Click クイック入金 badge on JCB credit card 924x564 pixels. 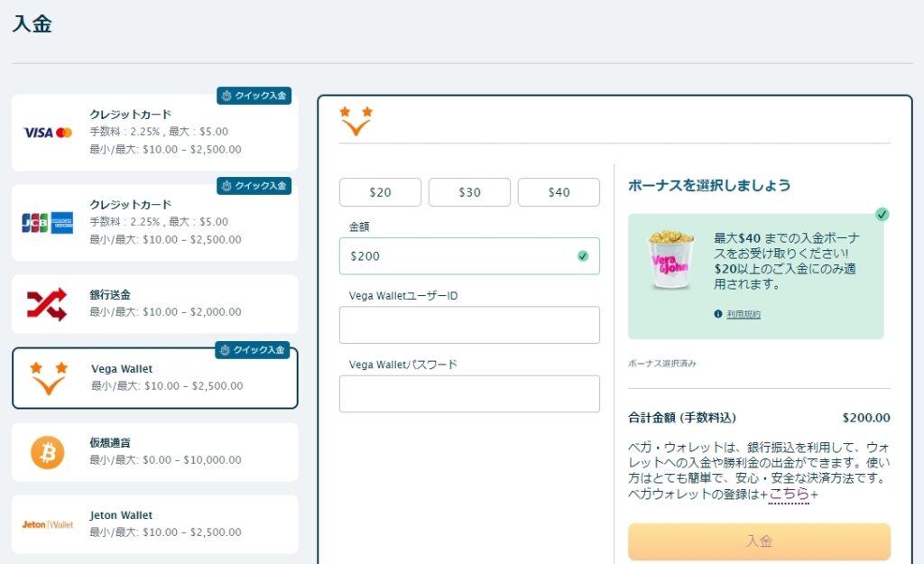pyautogui.click(x=254, y=186)
